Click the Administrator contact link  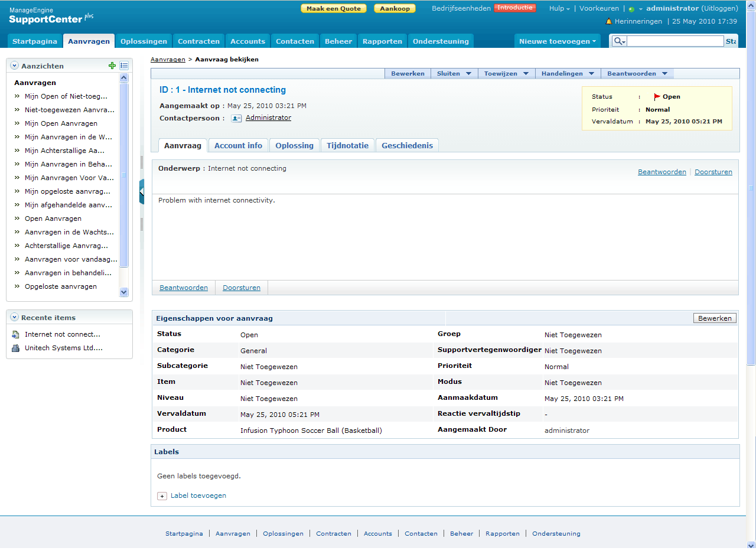pyautogui.click(x=269, y=118)
